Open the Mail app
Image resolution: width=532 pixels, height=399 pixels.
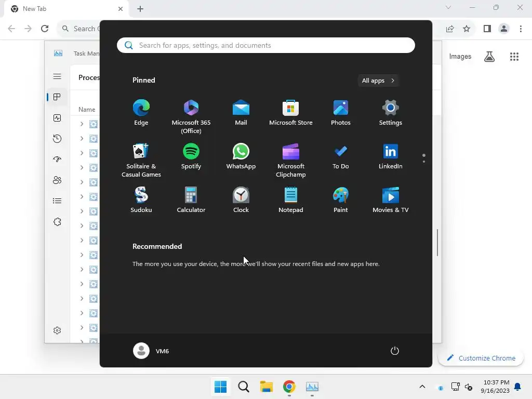(241, 113)
